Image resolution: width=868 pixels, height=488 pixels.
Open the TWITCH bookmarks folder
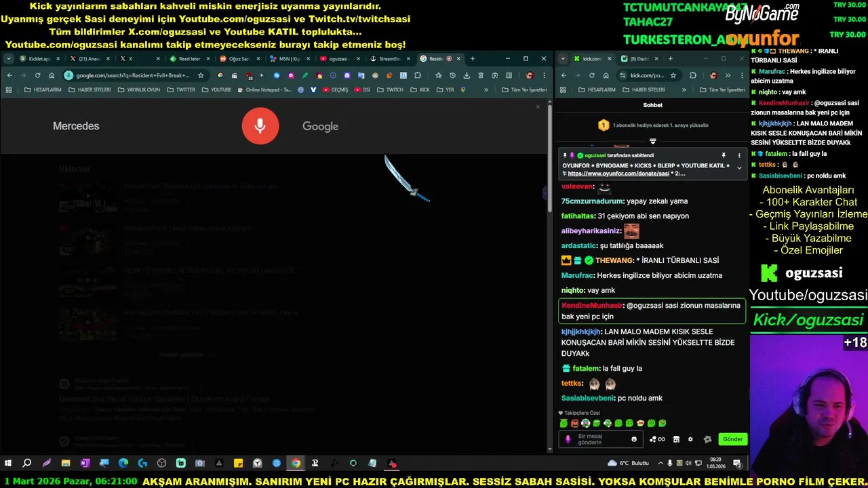point(390,89)
